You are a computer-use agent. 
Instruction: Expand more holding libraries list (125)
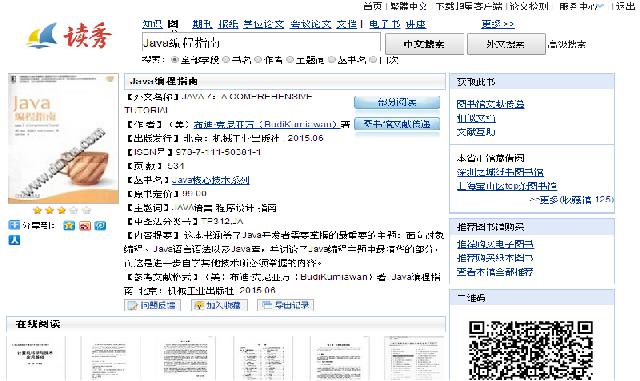coord(571,200)
